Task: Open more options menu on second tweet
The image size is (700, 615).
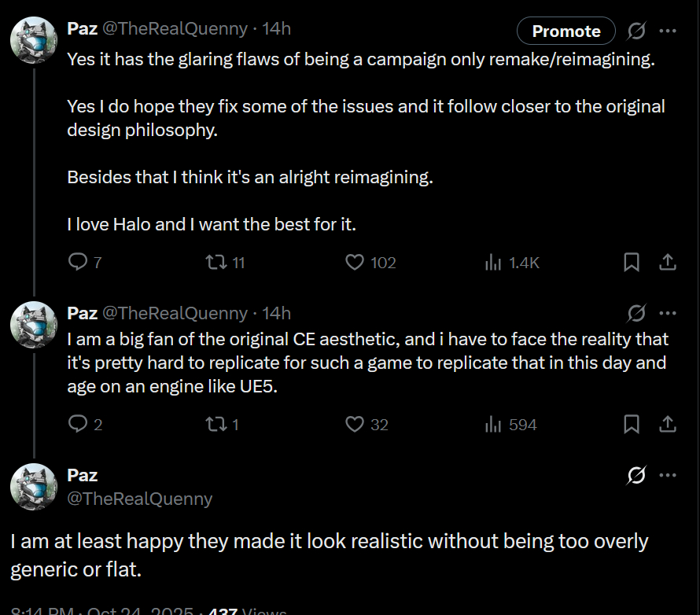Action: point(668,313)
